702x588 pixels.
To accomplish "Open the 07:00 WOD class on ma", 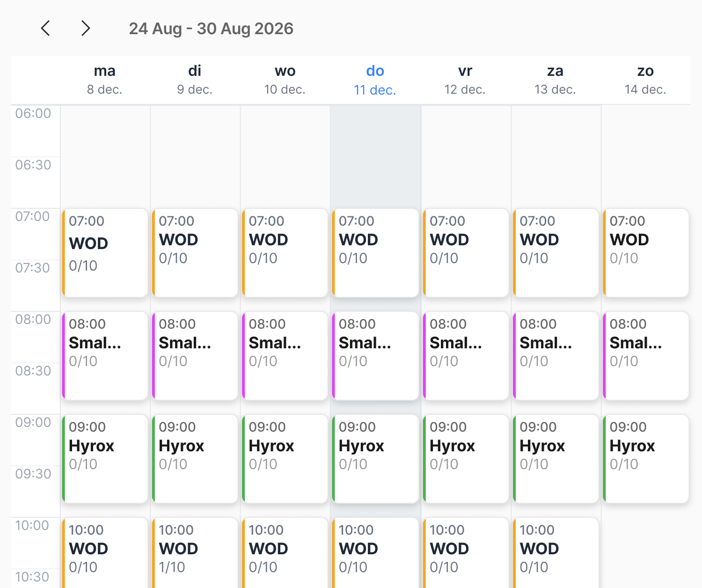I will tap(105, 253).
